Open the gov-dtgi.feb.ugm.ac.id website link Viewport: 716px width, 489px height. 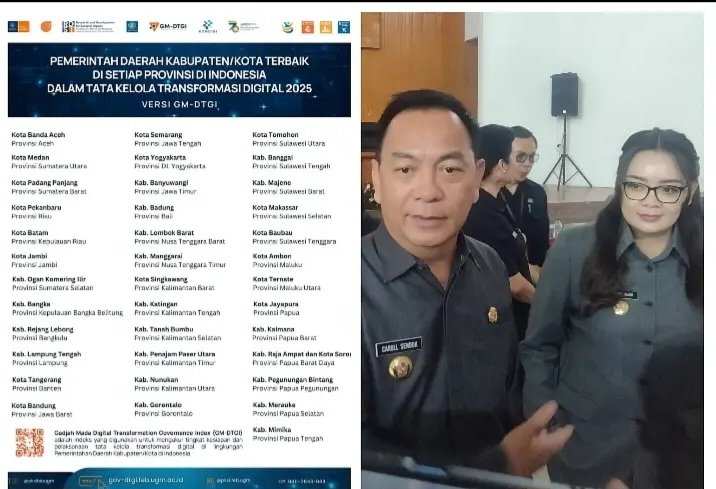tap(142, 479)
